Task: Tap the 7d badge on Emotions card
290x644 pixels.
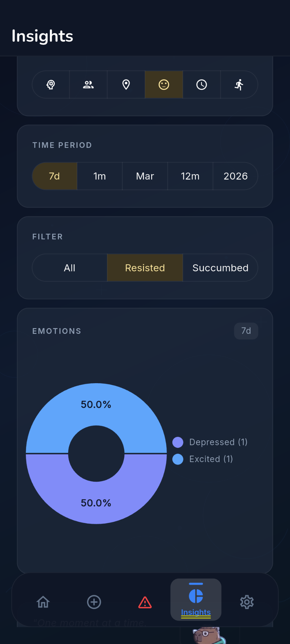Action: (x=246, y=331)
